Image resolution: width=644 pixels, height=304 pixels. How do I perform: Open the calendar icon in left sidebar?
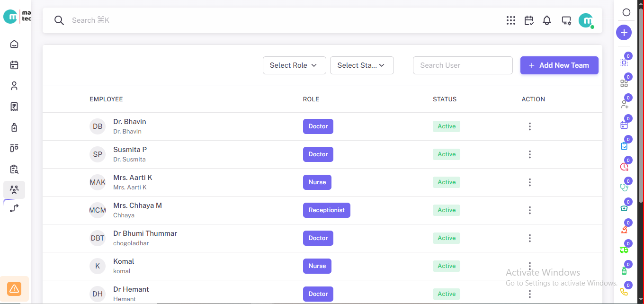point(14,65)
